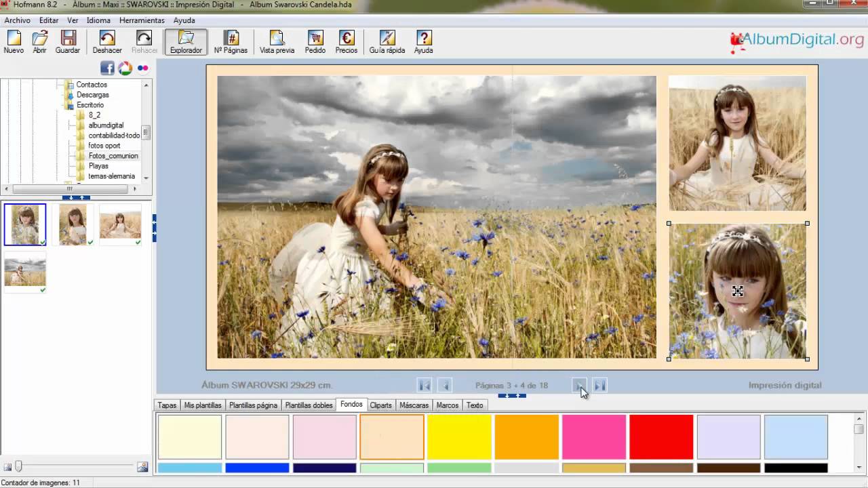868x488 pixels.
Task: Select the fotos oport folder
Action: (x=104, y=146)
